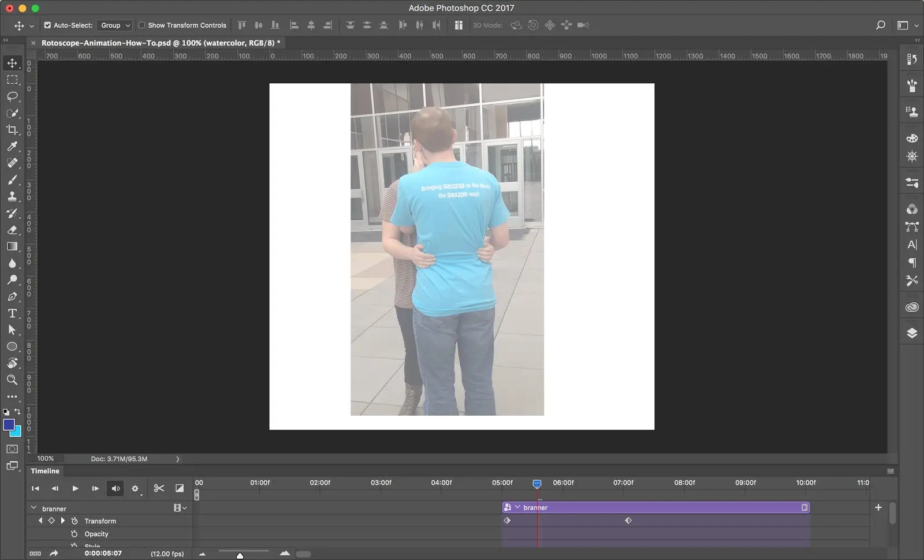Open the Split at Playhead scissors tool
The width and height of the screenshot is (924, 560).
click(159, 488)
